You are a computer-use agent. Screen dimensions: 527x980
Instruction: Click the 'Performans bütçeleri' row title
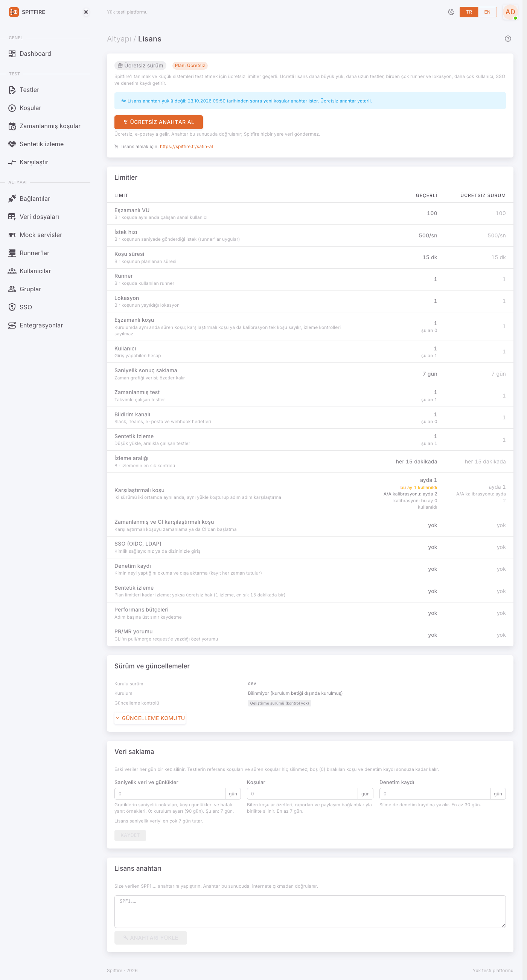(x=141, y=610)
